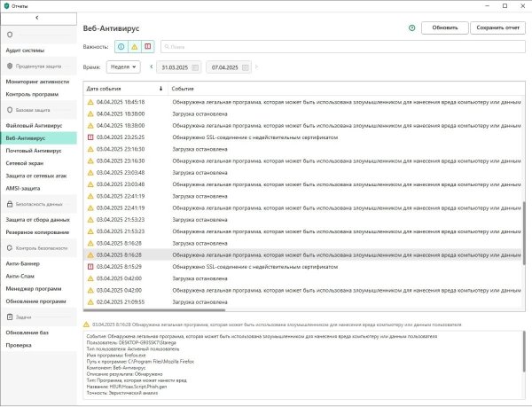Open Защита от сетевых атак report
Screen dimensions: 532x407
coord(36,176)
